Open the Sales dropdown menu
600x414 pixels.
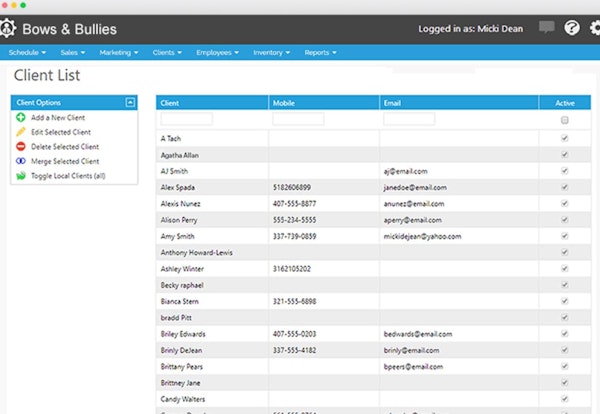click(x=73, y=52)
